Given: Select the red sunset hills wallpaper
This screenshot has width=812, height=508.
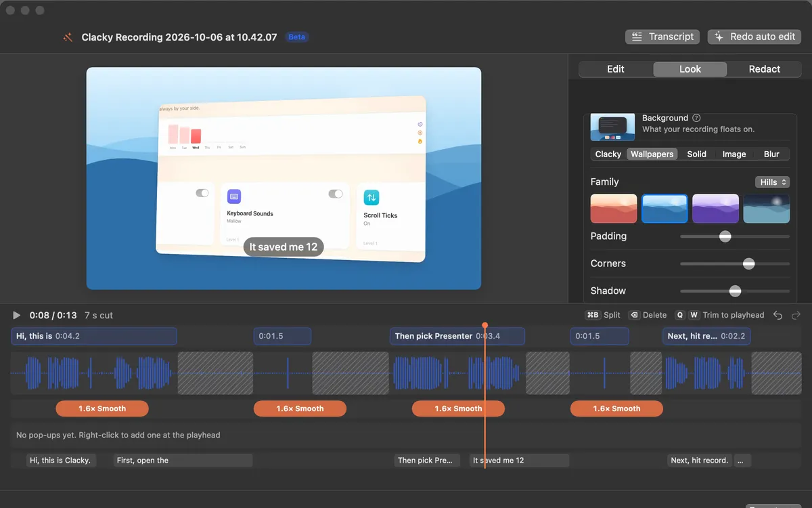Looking at the screenshot, I should [614, 209].
